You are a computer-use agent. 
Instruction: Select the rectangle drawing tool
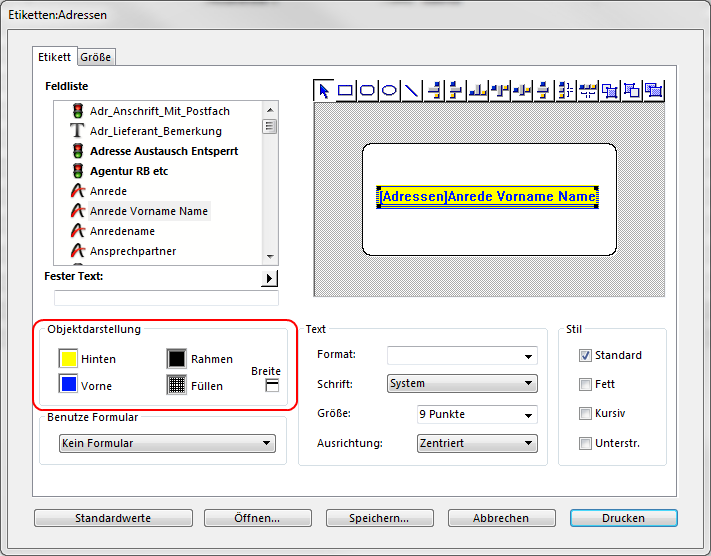click(346, 90)
